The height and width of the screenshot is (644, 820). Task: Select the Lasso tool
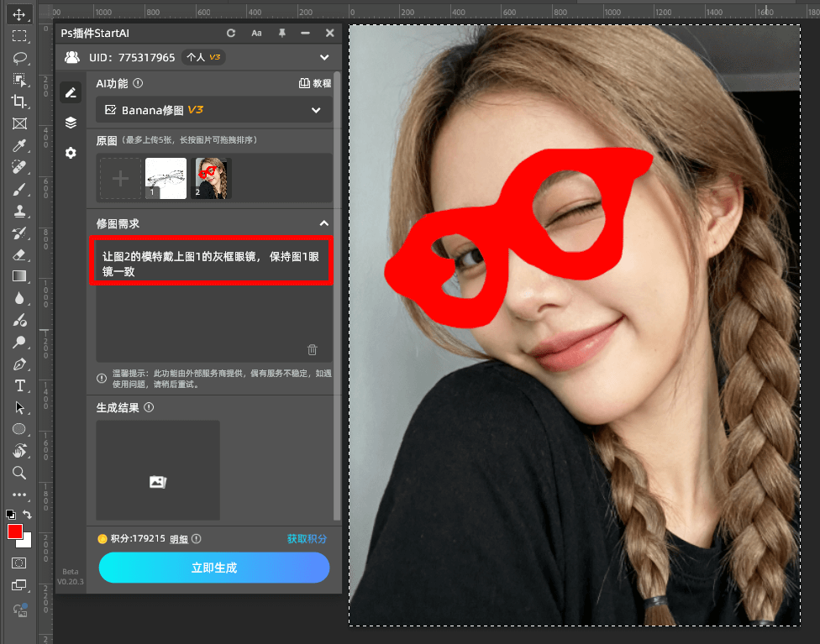click(x=20, y=57)
